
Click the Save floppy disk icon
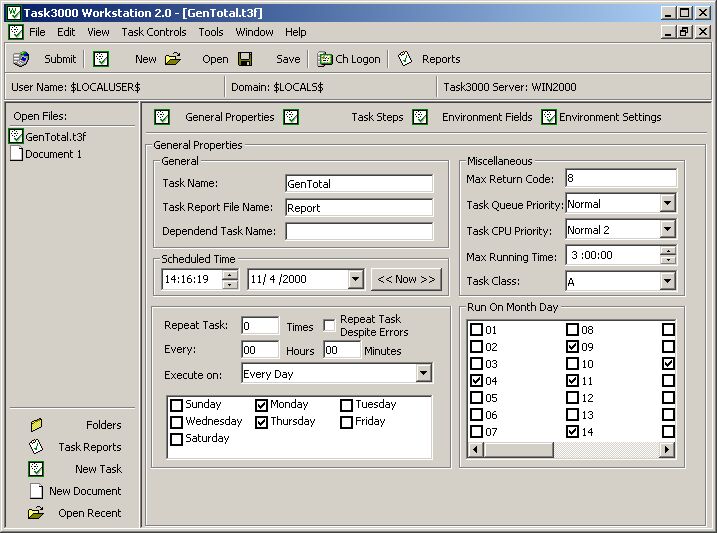pos(245,59)
